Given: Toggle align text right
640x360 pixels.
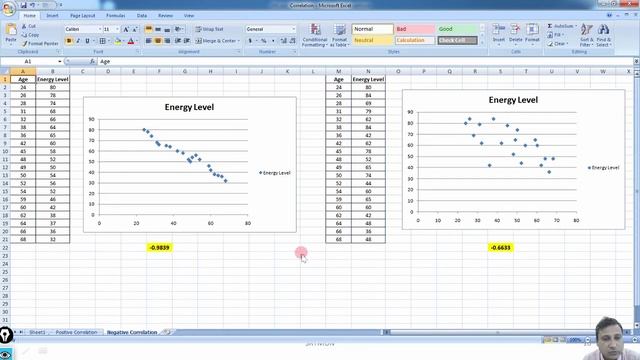Looking at the screenshot, I should coord(167,41).
